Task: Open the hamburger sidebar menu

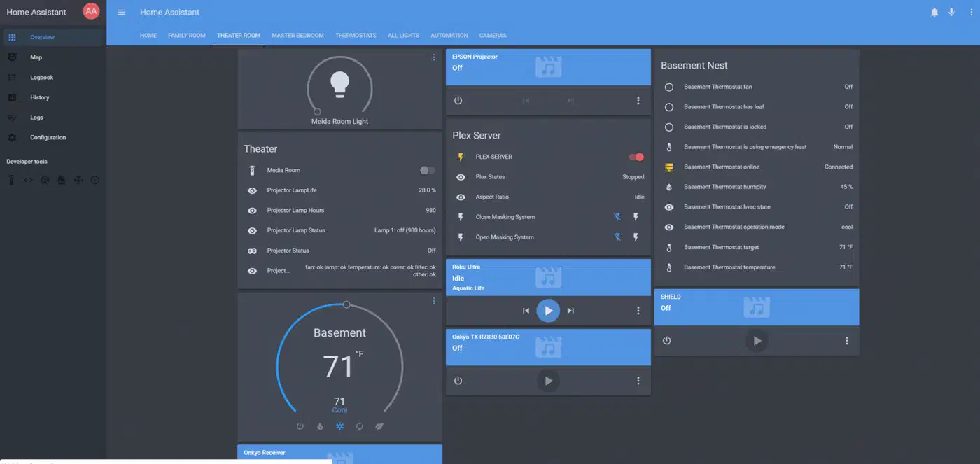Action: tap(121, 13)
